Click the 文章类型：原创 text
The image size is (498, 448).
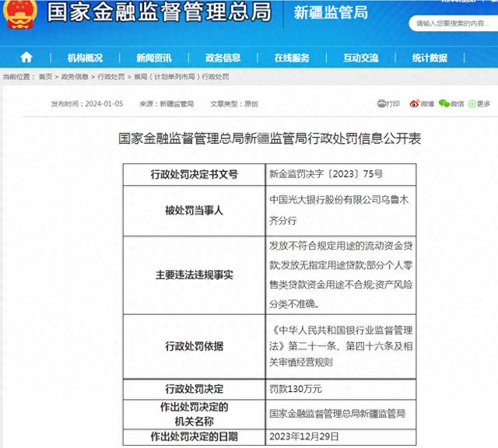click(x=234, y=103)
